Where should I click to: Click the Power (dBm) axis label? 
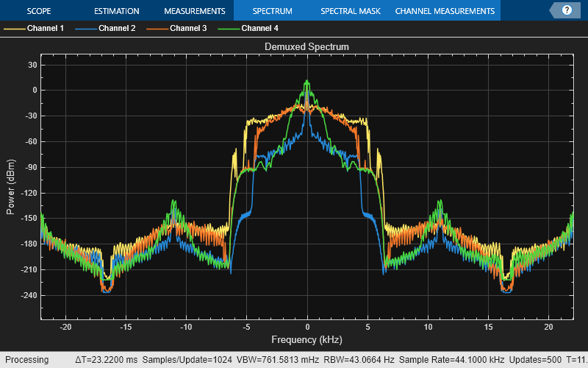click(x=10, y=187)
